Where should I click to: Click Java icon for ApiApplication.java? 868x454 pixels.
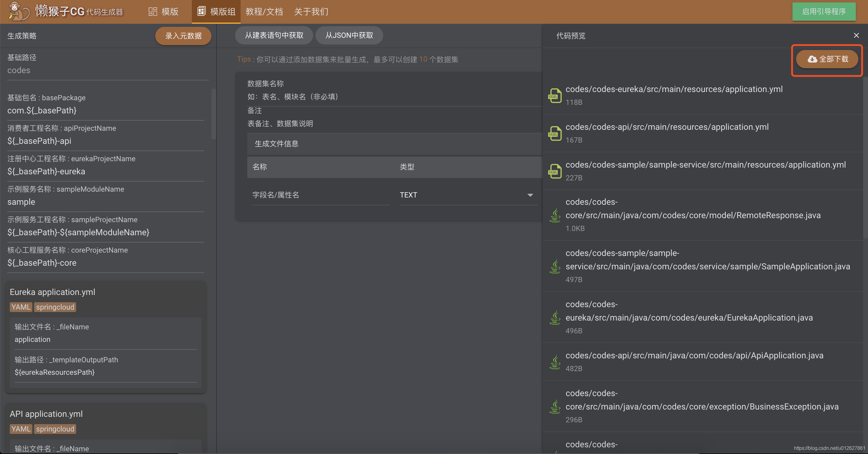pyautogui.click(x=555, y=362)
